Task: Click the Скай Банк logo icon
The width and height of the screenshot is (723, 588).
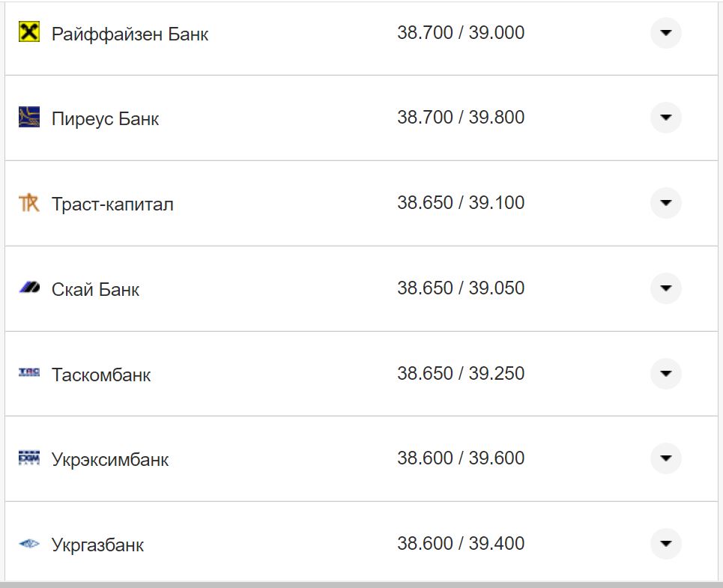Action: pos(28,288)
